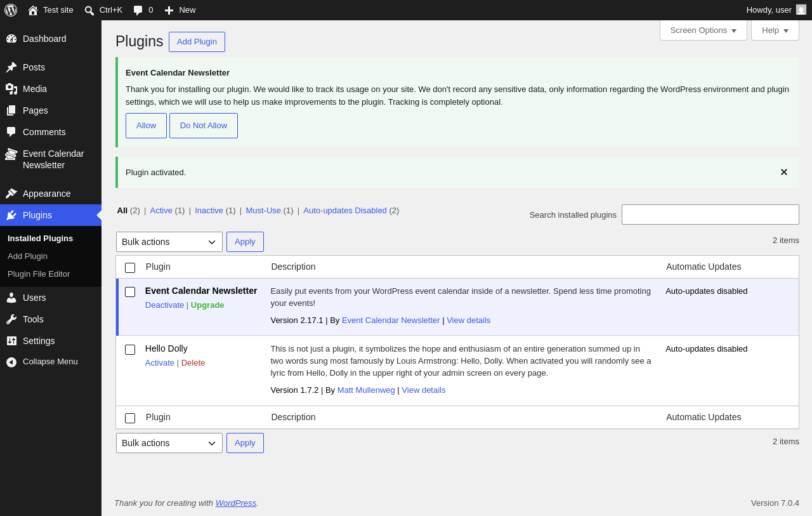
Task: Open Installed Plugins submenu item
Action: 40,239
